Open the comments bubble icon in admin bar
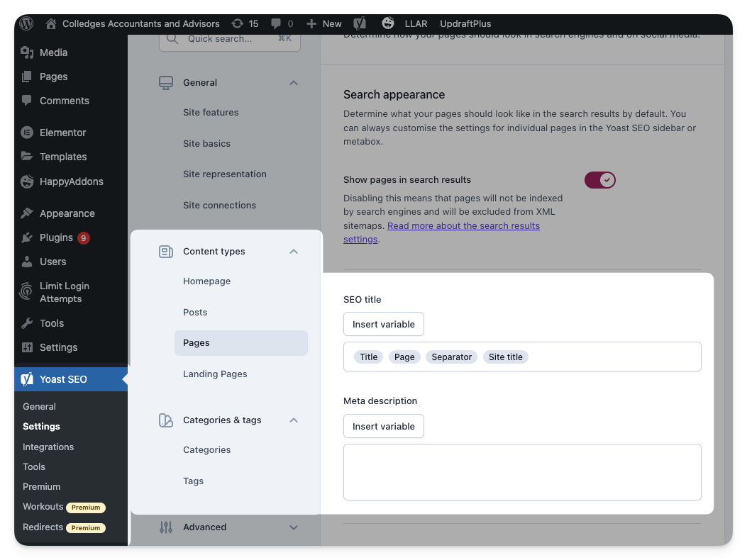This screenshot has height=560, width=747. 277,23
